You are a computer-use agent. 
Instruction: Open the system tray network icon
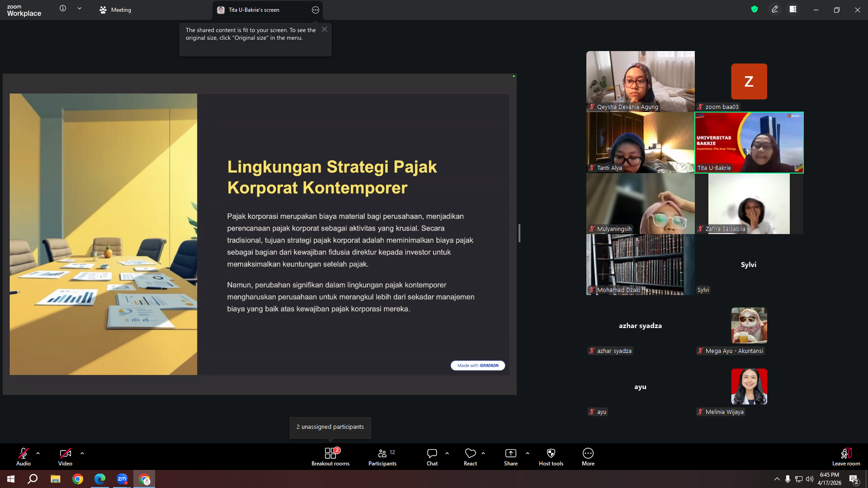[799, 479]
